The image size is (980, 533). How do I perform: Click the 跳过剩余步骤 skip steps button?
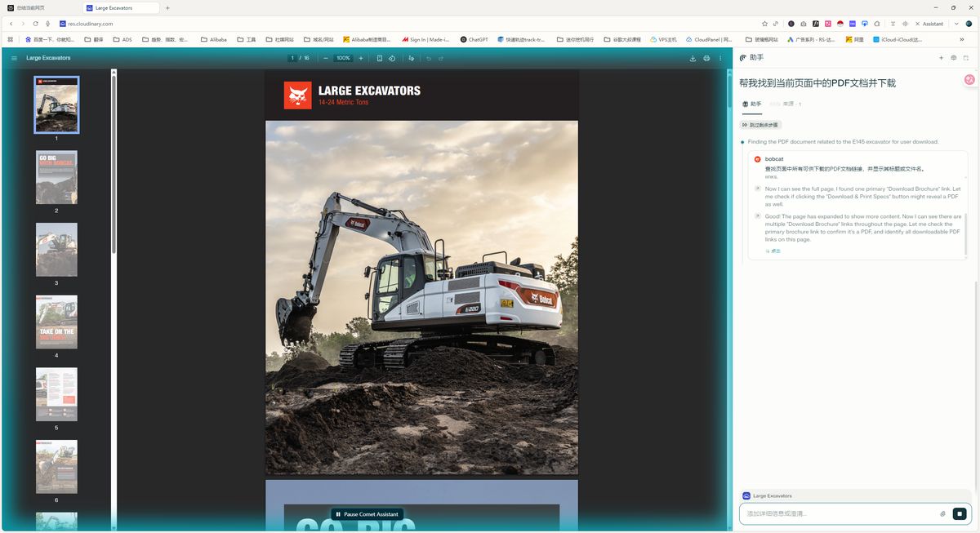point(760,125)
